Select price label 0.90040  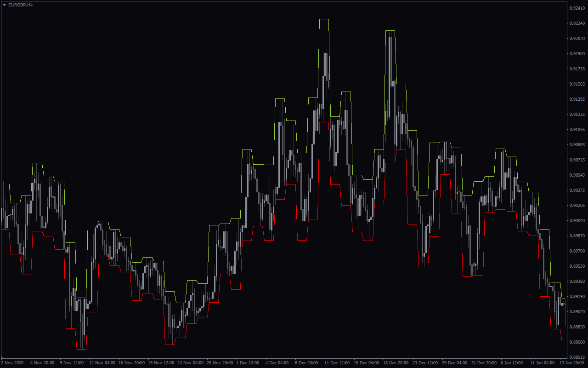(x=577, y=221)
